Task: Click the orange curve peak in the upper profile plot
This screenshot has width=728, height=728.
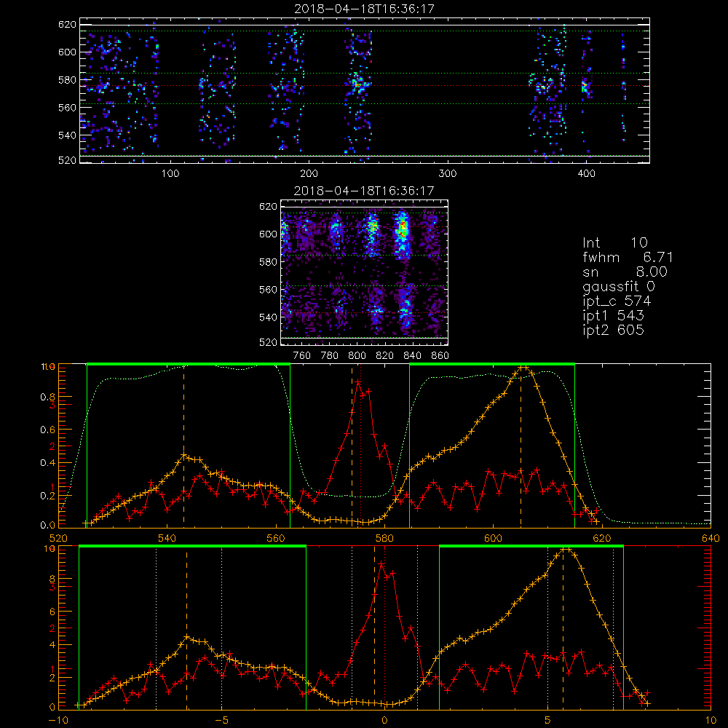Action: (523, 368)
